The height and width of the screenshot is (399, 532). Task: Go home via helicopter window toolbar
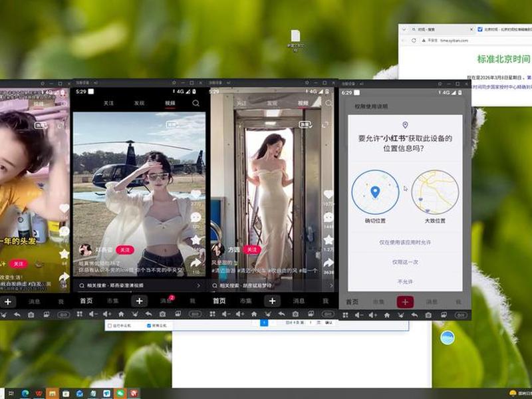(121, 314)
